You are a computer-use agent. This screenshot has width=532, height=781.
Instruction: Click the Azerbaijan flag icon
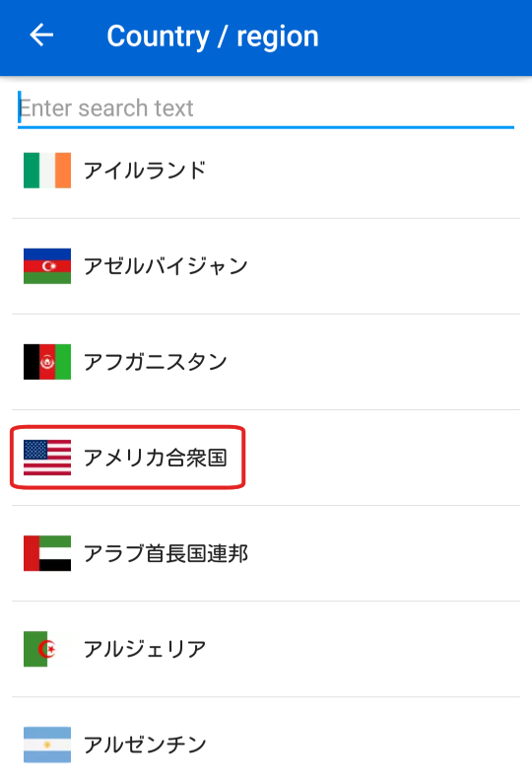point(47,266)
